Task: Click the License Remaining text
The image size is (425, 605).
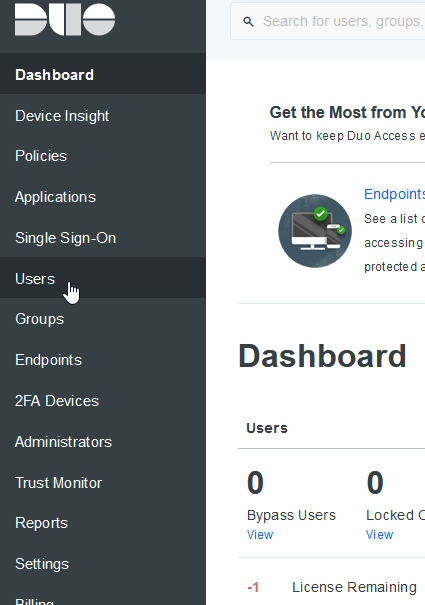Action: (x=354, y=587)
